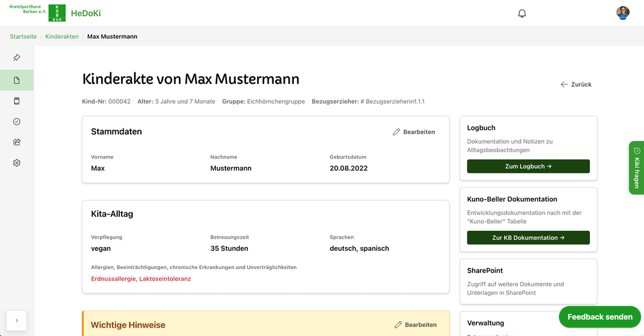Open the highlighted document icon in sidebar
Screen dimensions: 644x336
point(17,80)
